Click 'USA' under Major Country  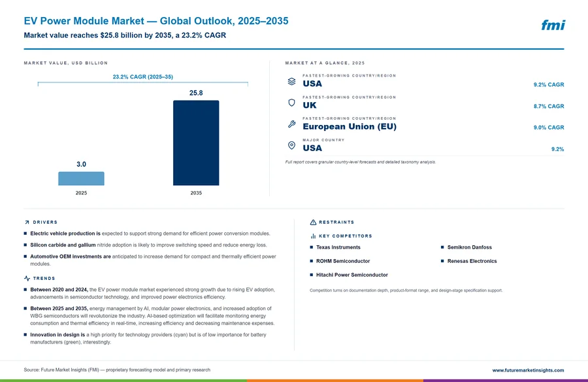(x=312, y=148)
